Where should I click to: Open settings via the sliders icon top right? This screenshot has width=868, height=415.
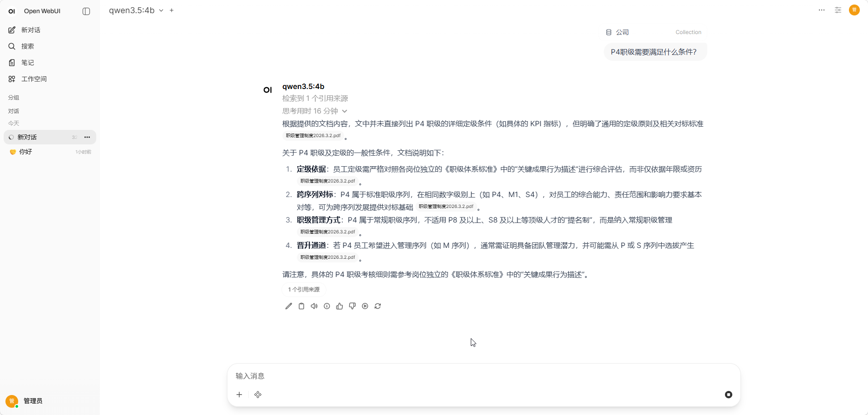(838, 10)
